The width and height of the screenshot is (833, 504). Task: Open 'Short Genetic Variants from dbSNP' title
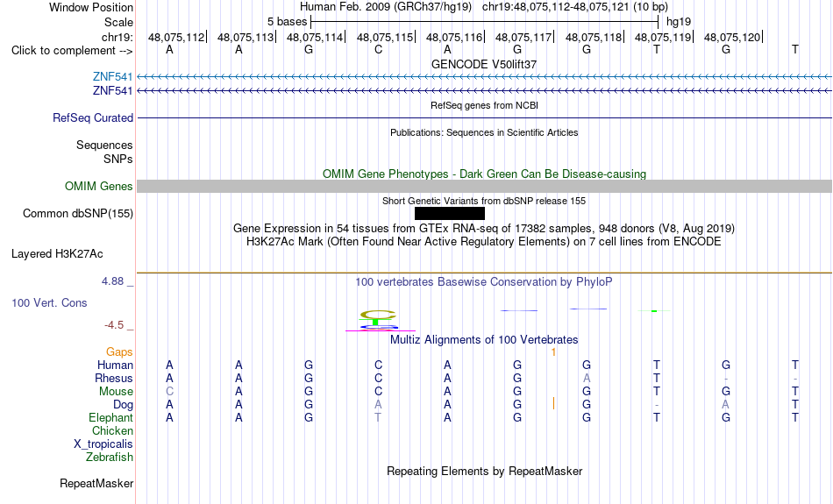(484, 201)
